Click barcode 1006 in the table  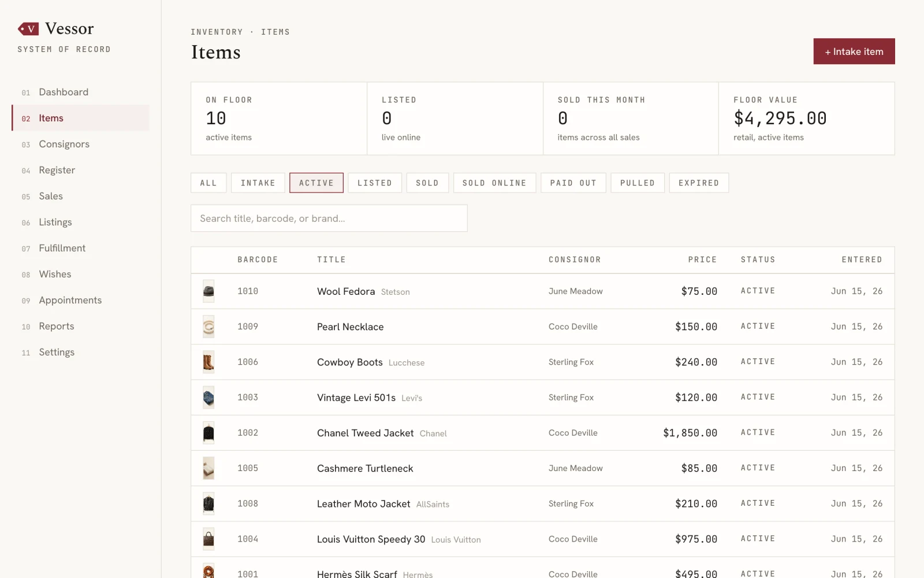[248, 362]
